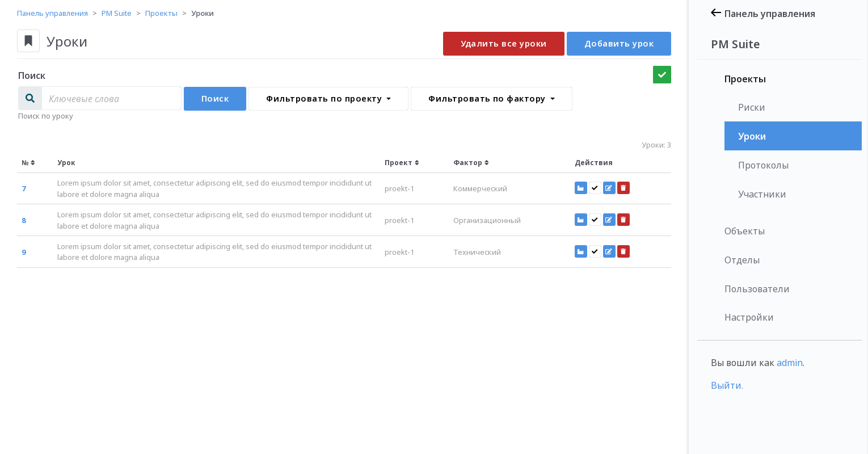868x454 pixels.
Task: Focus the Ключевые слова search field
Action: point(111,98)
